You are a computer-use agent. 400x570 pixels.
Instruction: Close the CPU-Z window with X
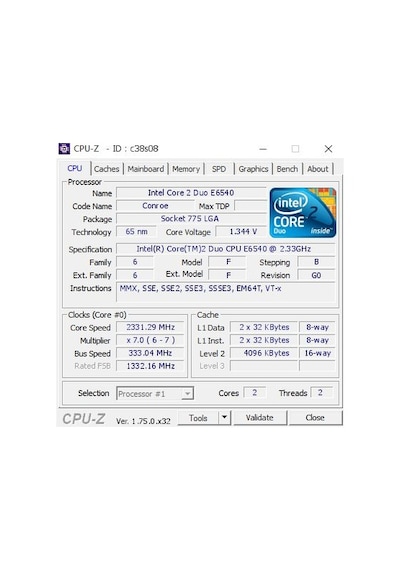(x=328, y=149)
